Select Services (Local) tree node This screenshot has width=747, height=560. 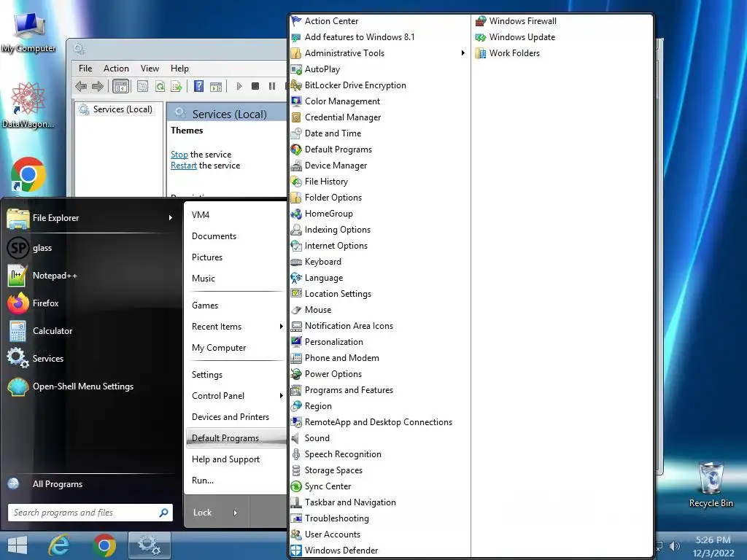pos(117,109)
